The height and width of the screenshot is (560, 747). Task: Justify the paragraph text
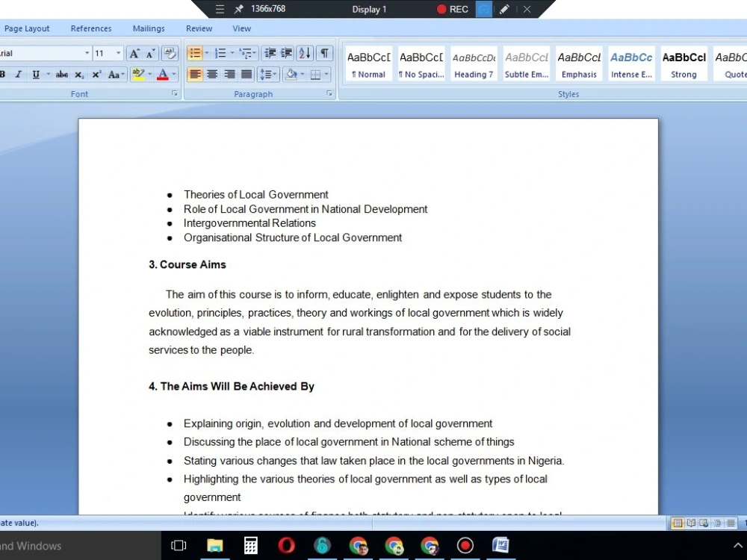(x=247, y=74)
